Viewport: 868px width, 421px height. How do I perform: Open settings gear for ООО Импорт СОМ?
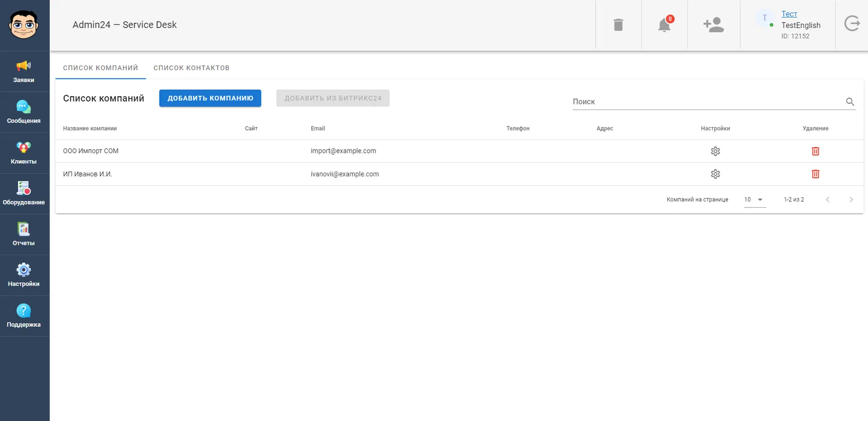tap(716, 151)
